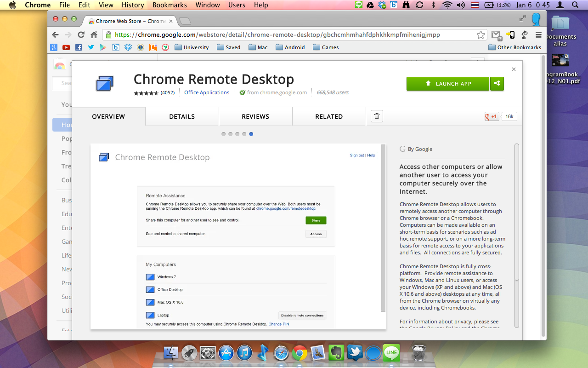Open Evernote from the Dock
This screenshot has height=368, width=588.
[336, 353]
